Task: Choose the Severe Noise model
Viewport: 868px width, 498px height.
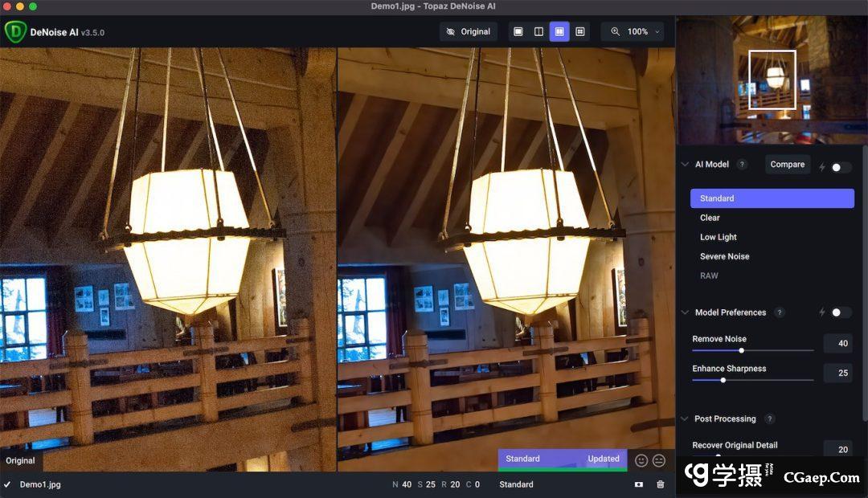Action: [x=724, y=256]
